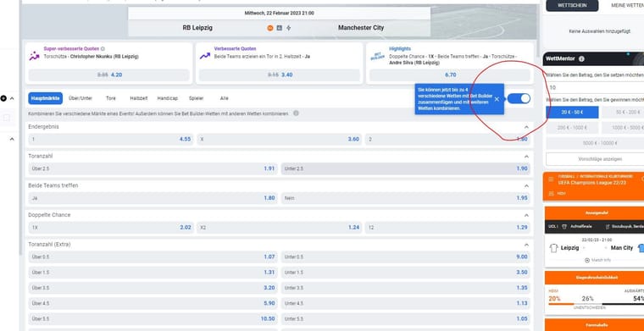The image size is (644, 331).
Task: Open info icon next to Super-verbesserte Quoten
Action: point(103,48)
